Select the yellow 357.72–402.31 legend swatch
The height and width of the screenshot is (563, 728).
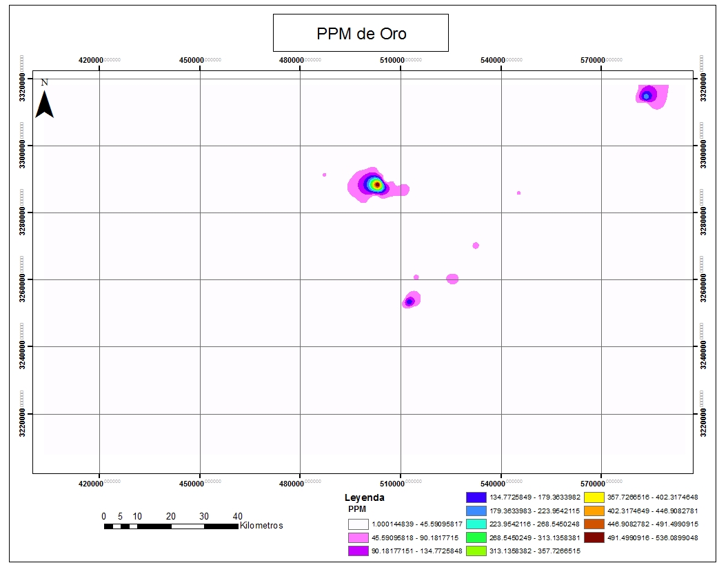click(594, 497)
